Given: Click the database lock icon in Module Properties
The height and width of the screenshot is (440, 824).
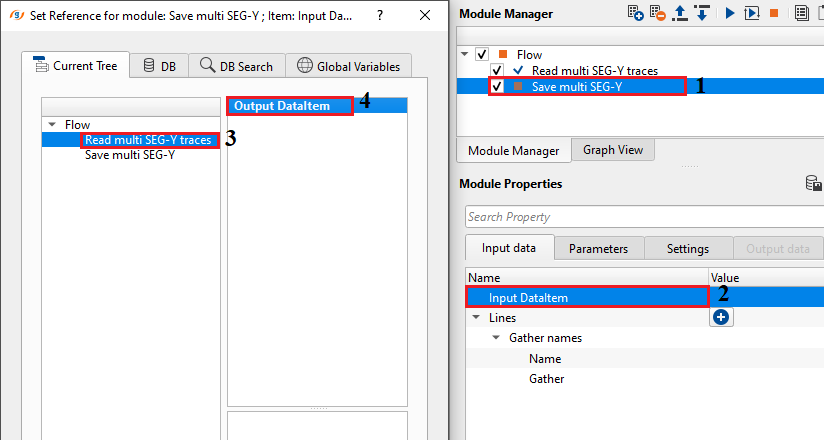Looking at the screenshot, I should pos(813,183).
